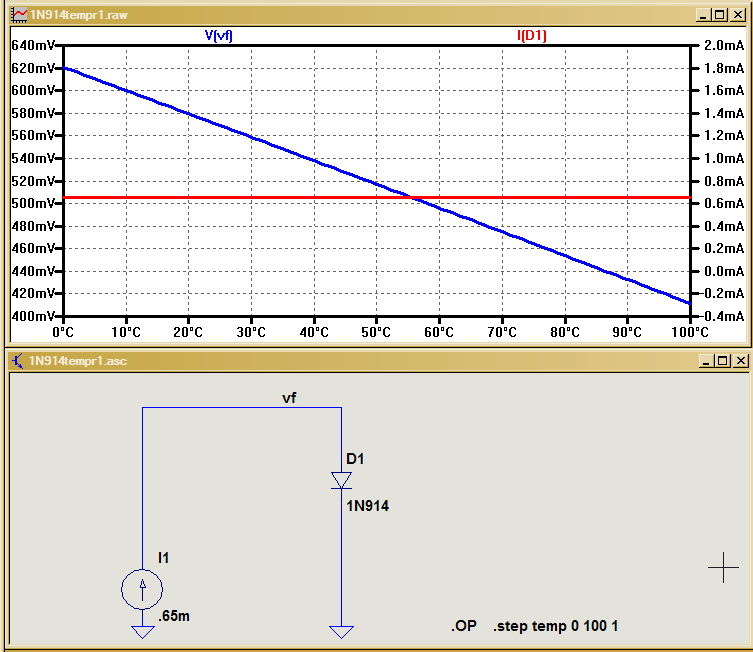Image resolution: width=753 pixels, height=652 pixels.
Task: Click the schematic icon in 1N914tempr1.asc title bar
Action: click(x=18, y=361)
